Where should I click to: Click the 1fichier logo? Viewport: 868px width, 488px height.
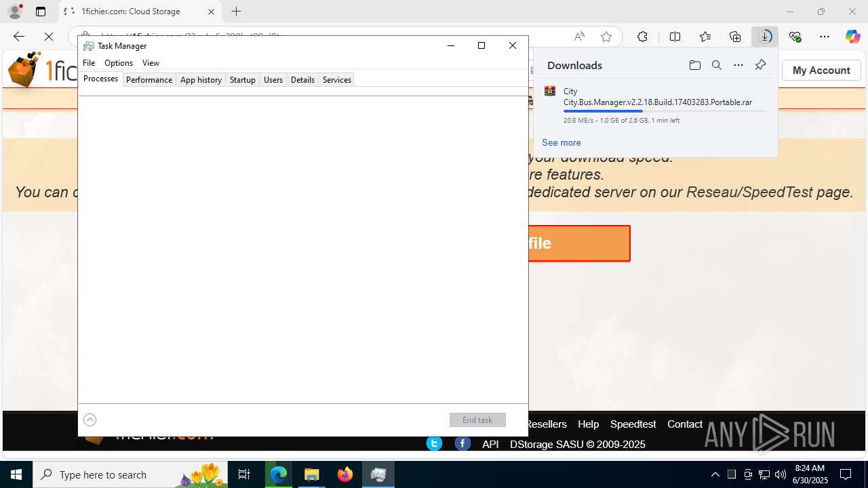pos(42,70)
